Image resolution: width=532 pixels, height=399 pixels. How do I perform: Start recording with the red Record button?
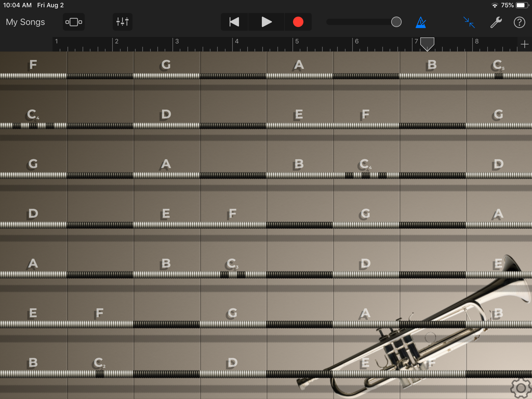click(x=298, y=22)
